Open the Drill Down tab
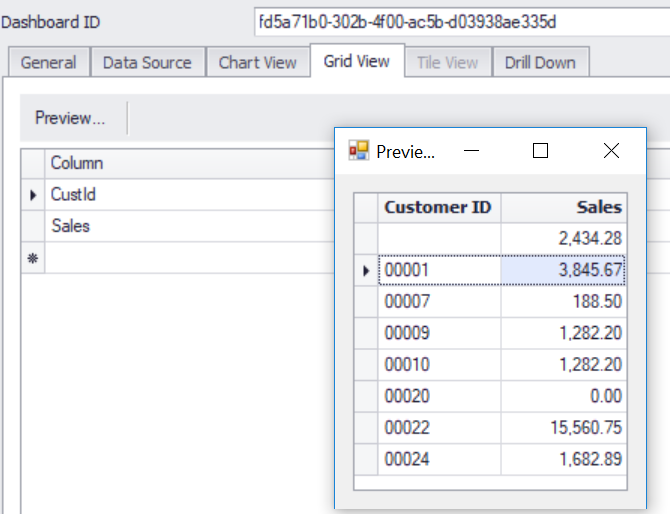 pos(540,62)
